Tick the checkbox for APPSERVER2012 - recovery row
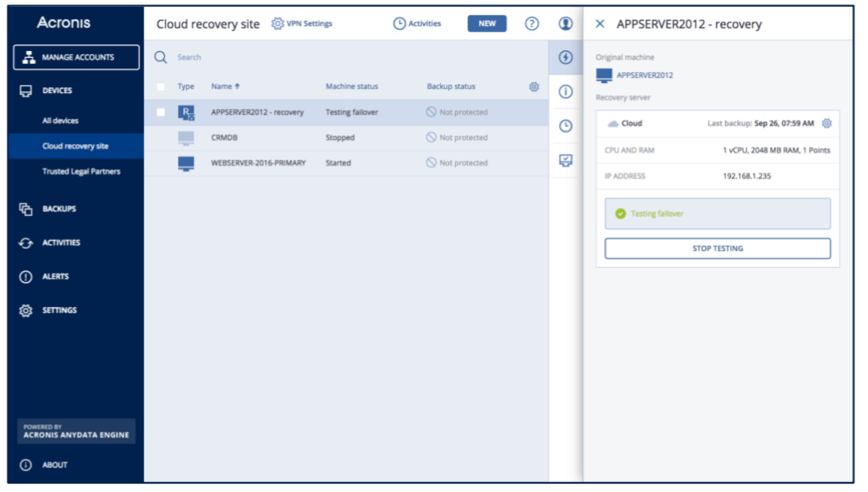Screen dimensions: 868x492 [x=161, y=112]
